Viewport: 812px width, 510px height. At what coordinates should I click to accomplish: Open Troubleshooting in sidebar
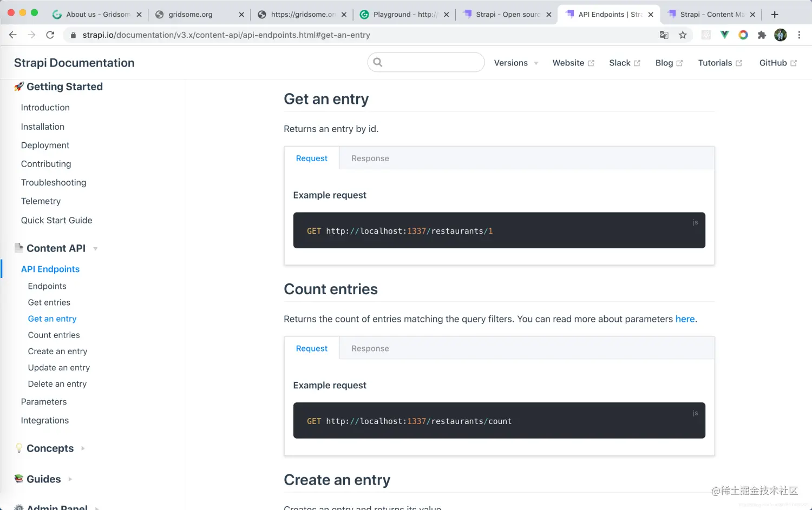[x=54, y=183]
